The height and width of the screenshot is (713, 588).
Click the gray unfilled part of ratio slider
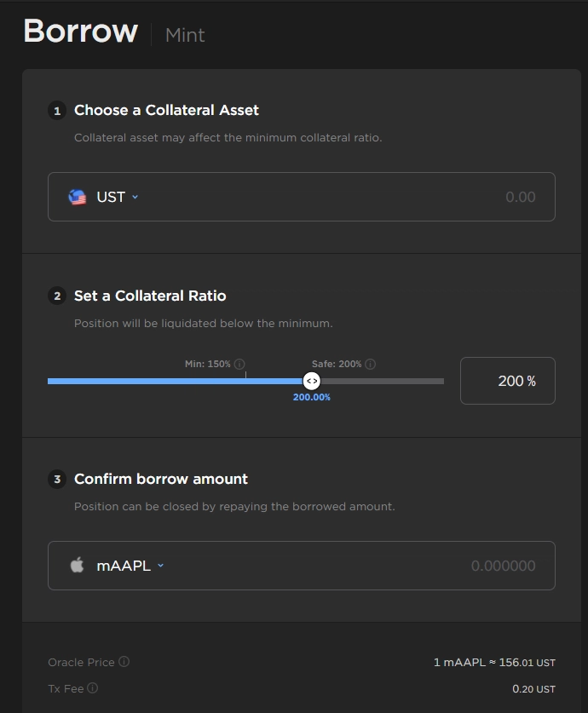[383, 381]
